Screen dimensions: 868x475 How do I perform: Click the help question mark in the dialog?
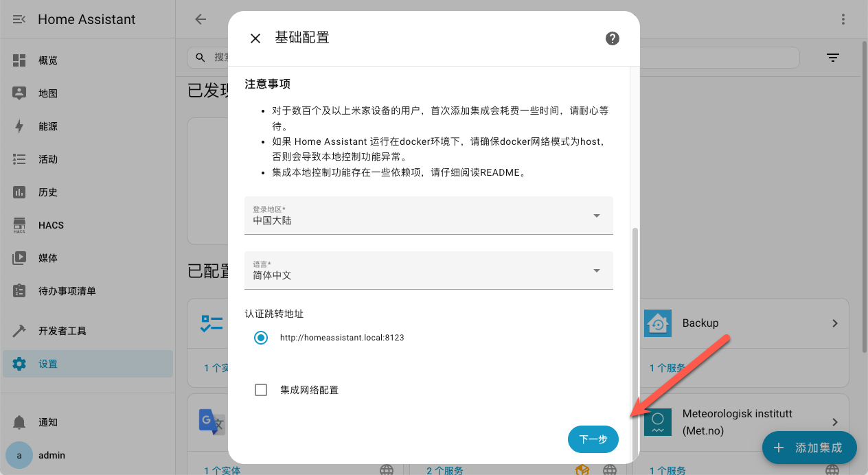pos(612,38)
